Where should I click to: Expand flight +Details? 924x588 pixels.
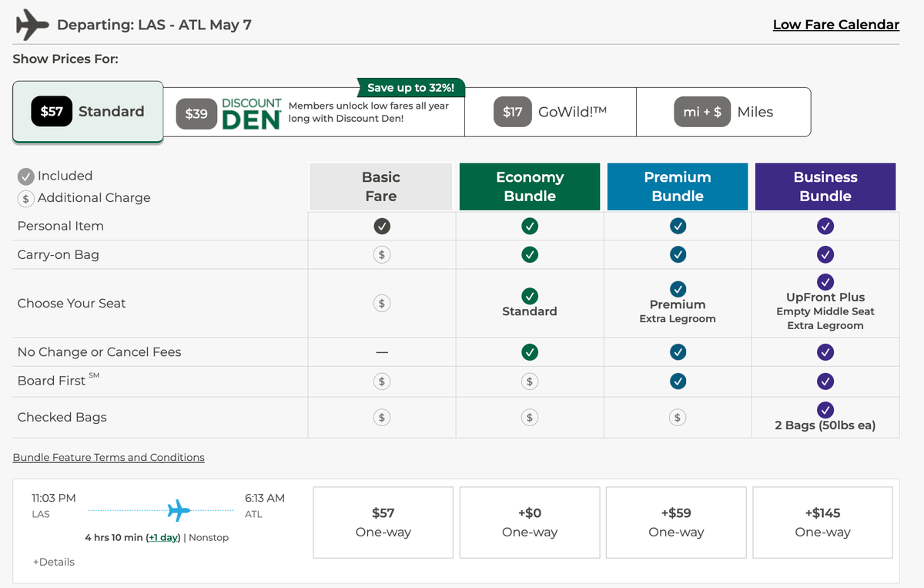pos(54,562)
